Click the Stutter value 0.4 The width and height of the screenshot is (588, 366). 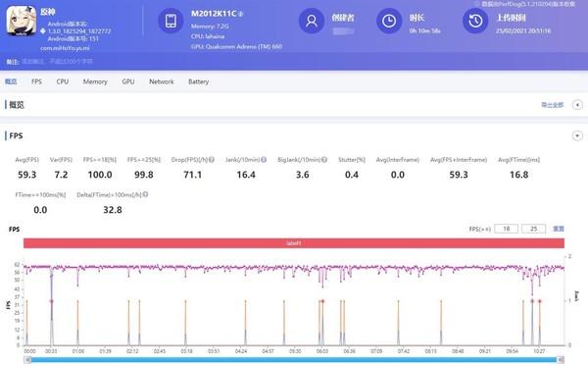[x=352, y=175]
